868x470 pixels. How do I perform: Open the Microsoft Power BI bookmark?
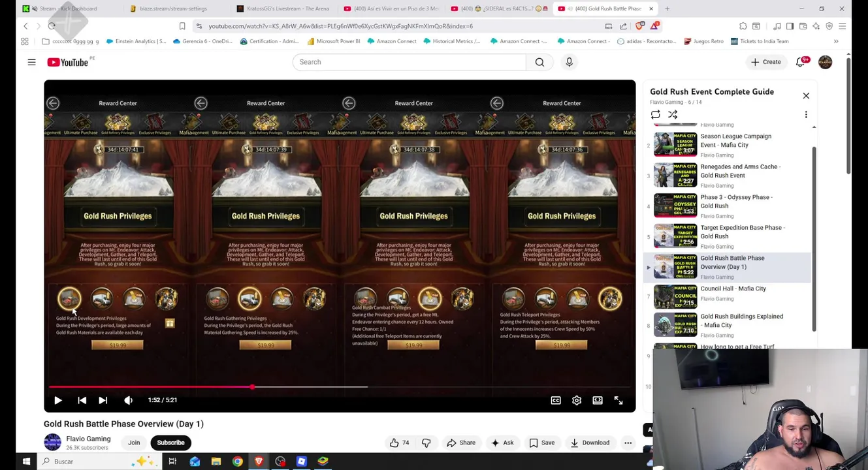333,41
